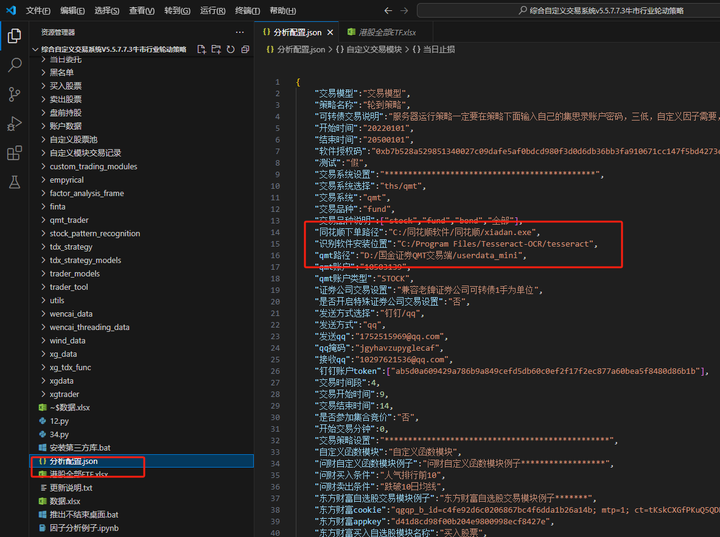Click New File icon in explorer header
Image resolution: width=720 pixels, height=537 pixels.
coord(201,49)
